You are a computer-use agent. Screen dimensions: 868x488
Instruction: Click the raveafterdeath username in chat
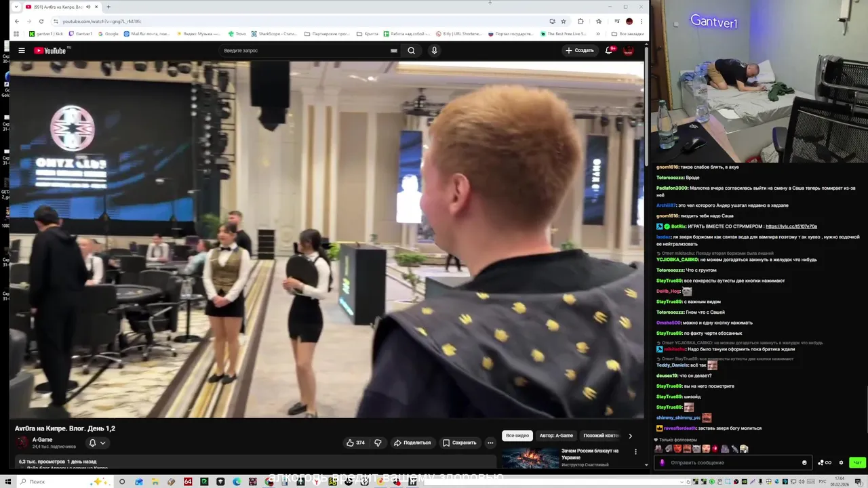(679, 428)
